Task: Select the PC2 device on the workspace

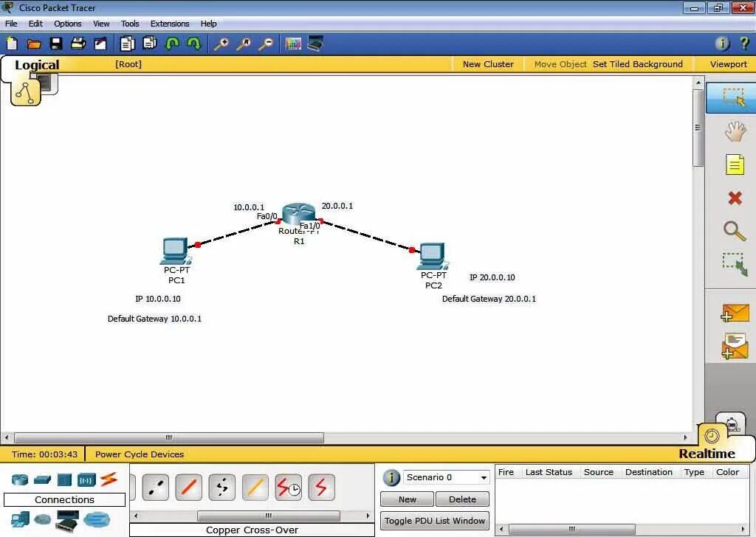Action: tap(433, 256)
